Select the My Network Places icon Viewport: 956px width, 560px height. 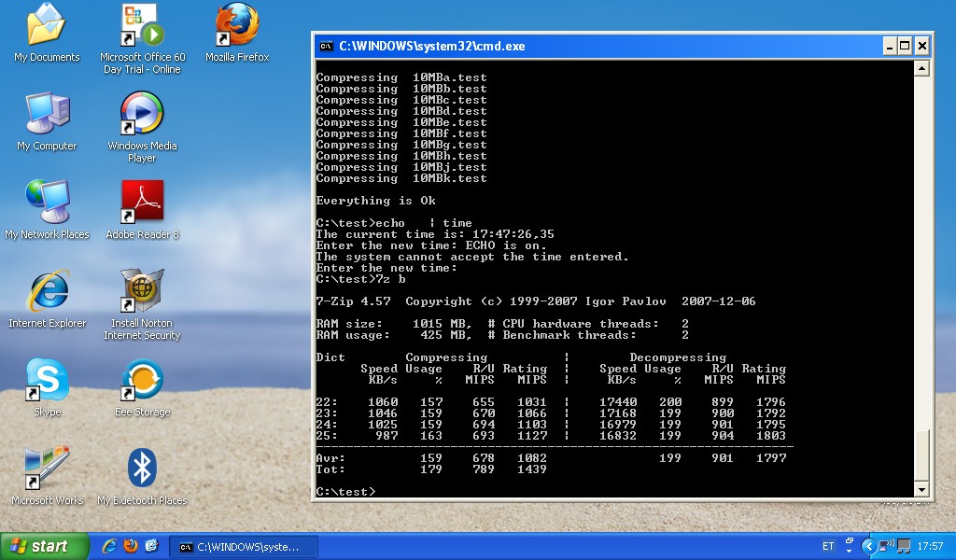point(47,210)
